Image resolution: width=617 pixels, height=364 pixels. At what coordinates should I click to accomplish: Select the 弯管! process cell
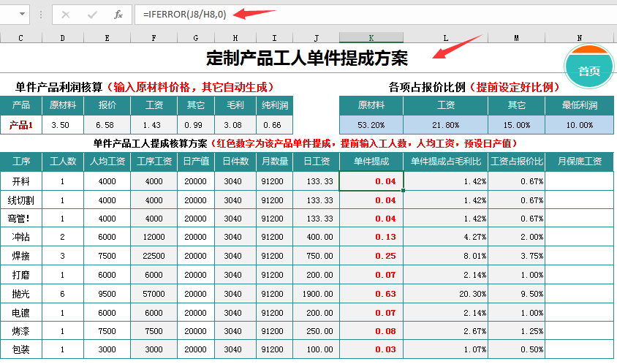(21, 219)
